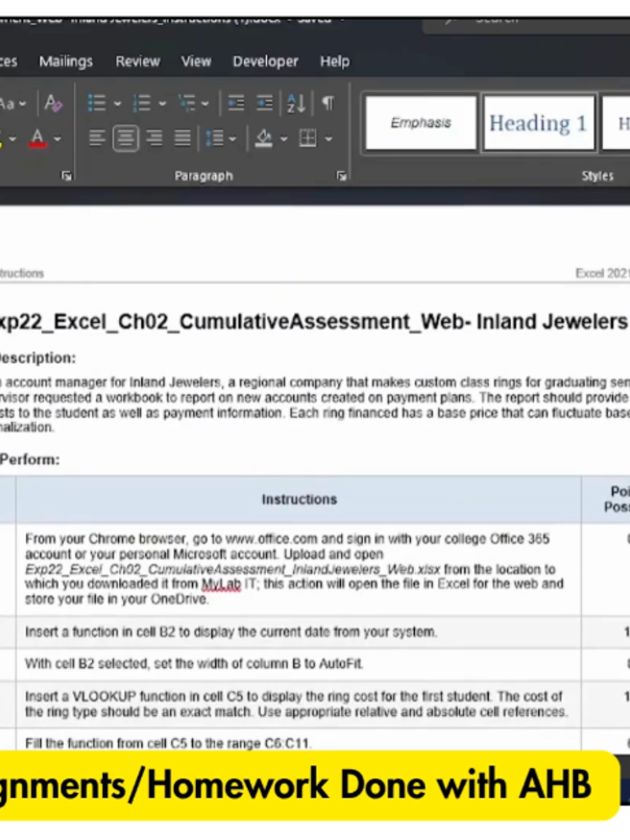
Task: Open the View ribbon tab
Action: tap(196, 62)
